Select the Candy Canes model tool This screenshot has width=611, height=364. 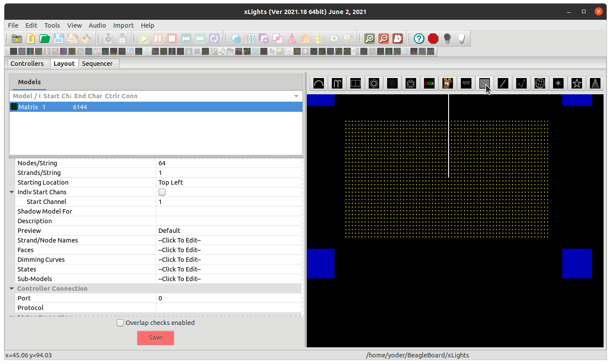pyautogui.click(x=337, y=83)
